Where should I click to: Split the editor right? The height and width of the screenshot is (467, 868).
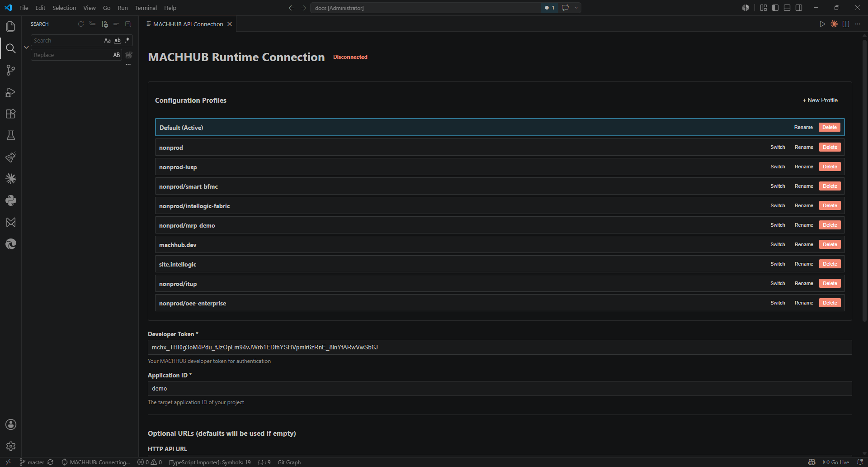pos(846,24)
